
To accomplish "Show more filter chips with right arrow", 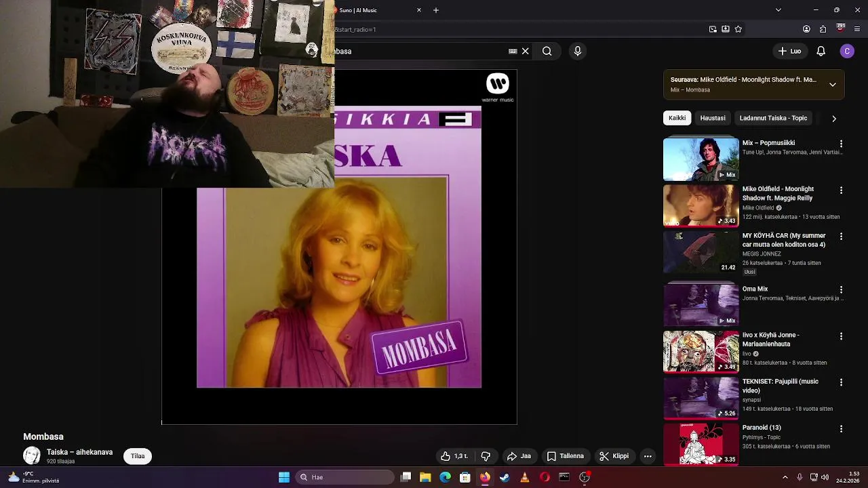I will [x=834, y=118].
